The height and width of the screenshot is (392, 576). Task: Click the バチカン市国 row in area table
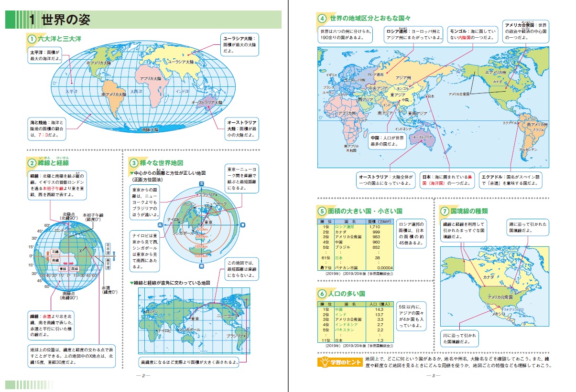pyautogui.click(x=355, y=268)
